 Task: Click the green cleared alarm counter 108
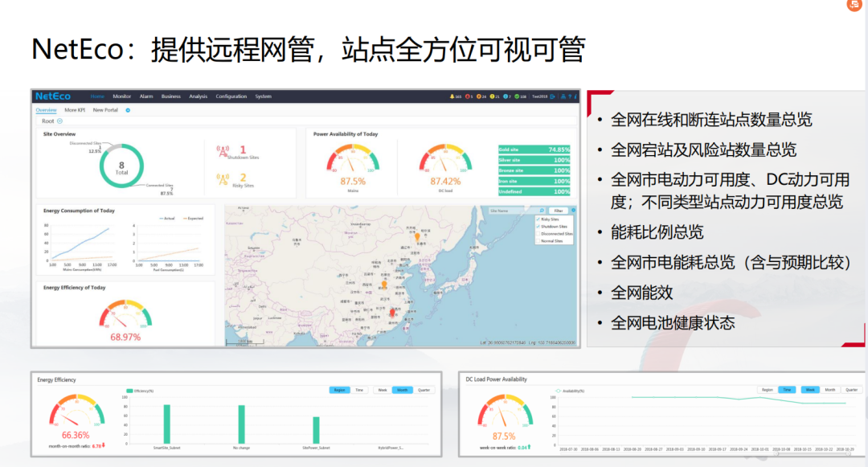click(520, 96)
